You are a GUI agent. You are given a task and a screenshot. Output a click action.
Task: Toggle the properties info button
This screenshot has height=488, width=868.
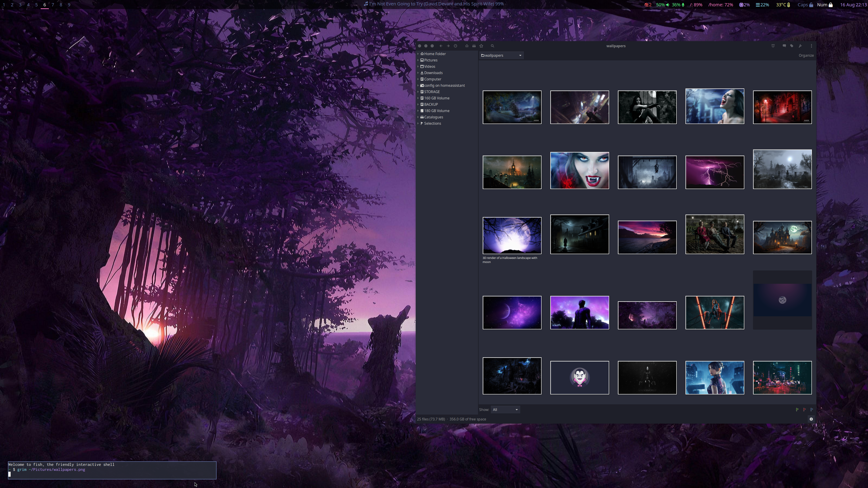tap(811, 419)
